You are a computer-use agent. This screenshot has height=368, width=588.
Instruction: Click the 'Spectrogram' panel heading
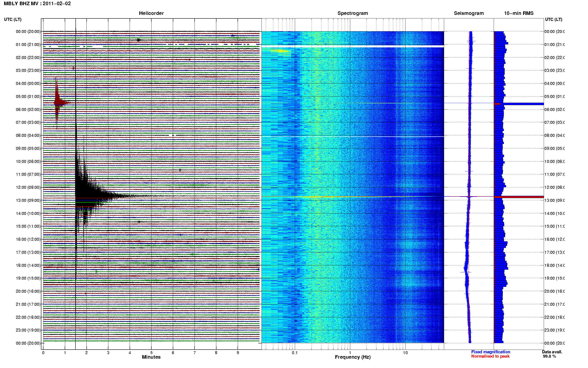click(x=353, y=13)
